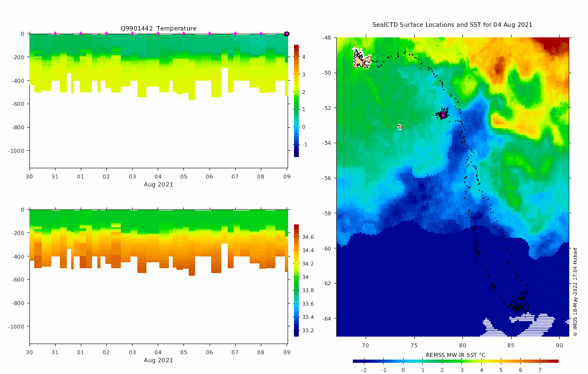Select the magenta diamond marker above 04
The height and width of the screenshot is (374, 588).
tap(158, 33)
